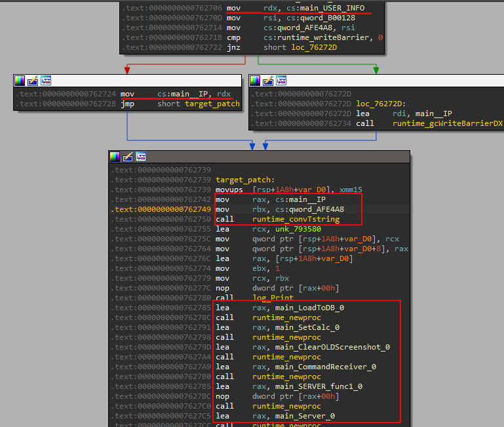
Task: Click the pencil edit icon on the target_patch block
Action: click(128, 157)
